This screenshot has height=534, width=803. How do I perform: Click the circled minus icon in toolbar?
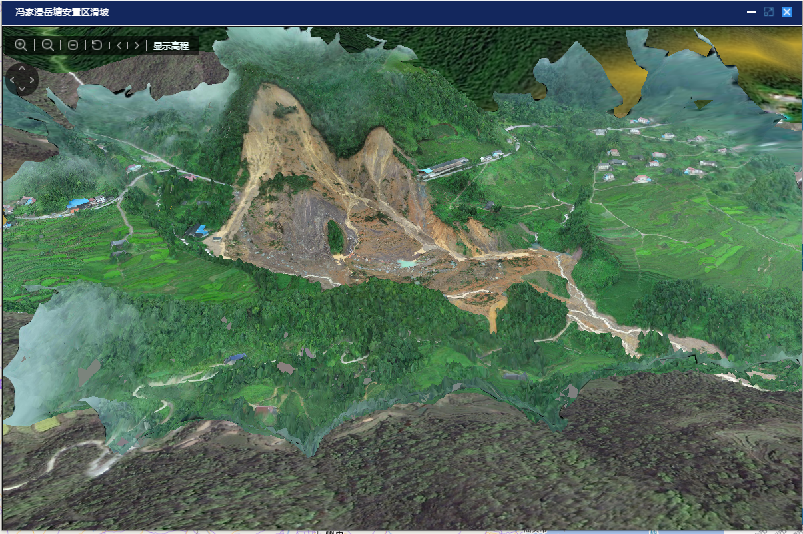tap(73, 46)
